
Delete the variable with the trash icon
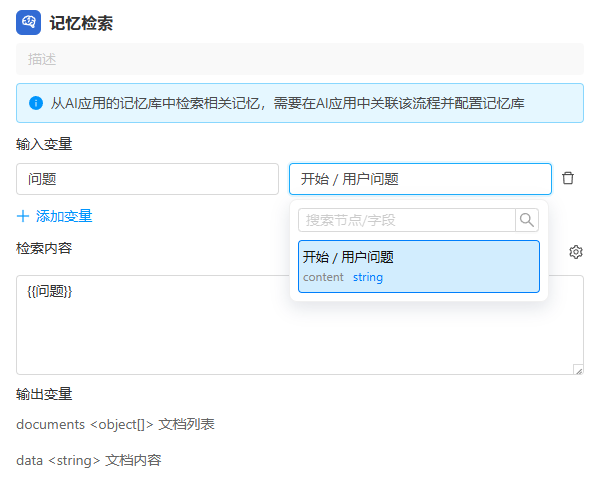click(x=568, y=178)
